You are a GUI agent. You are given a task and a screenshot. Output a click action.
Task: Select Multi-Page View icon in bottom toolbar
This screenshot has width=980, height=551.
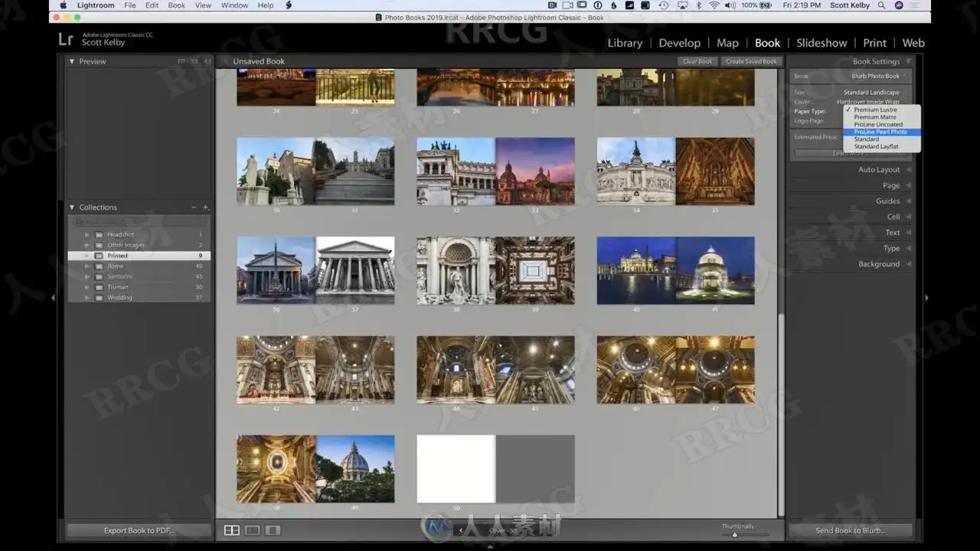click(x=231, y=530)
